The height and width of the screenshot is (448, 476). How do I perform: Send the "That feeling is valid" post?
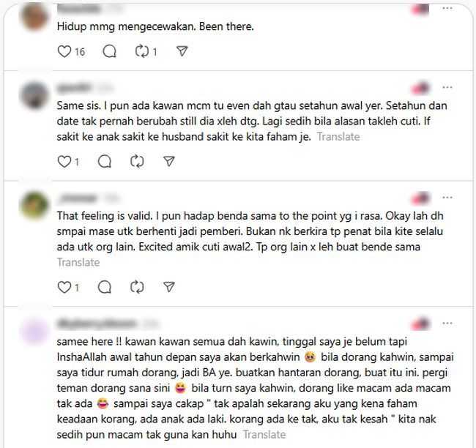point(168,287)
